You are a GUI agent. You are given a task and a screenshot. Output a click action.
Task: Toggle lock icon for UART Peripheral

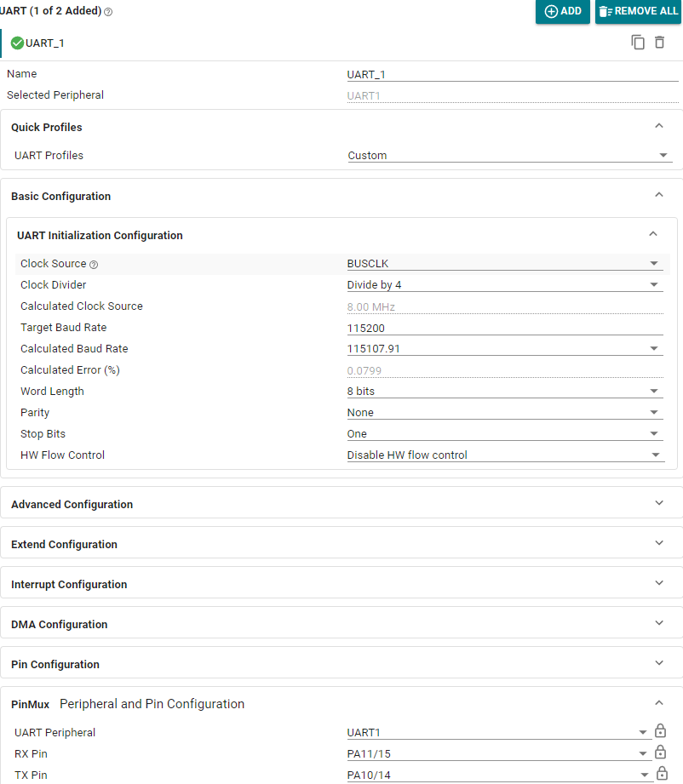(660, 731)
